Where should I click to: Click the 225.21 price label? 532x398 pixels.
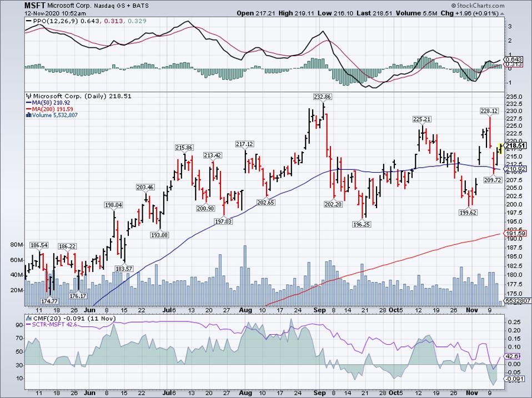pos(422,119)
